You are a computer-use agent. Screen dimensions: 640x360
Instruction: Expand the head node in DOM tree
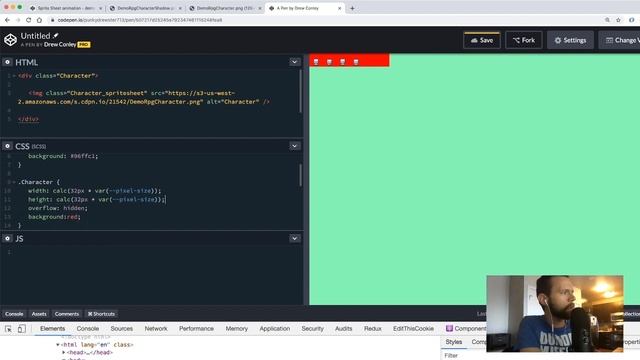64,352
